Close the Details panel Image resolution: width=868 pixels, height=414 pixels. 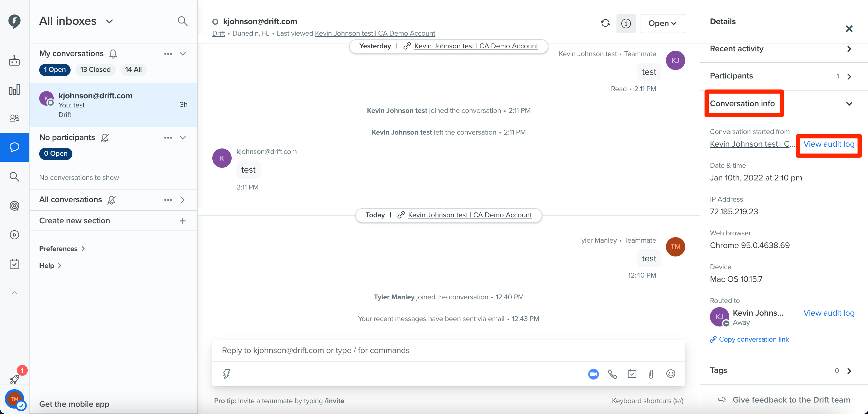pos(849,29)
